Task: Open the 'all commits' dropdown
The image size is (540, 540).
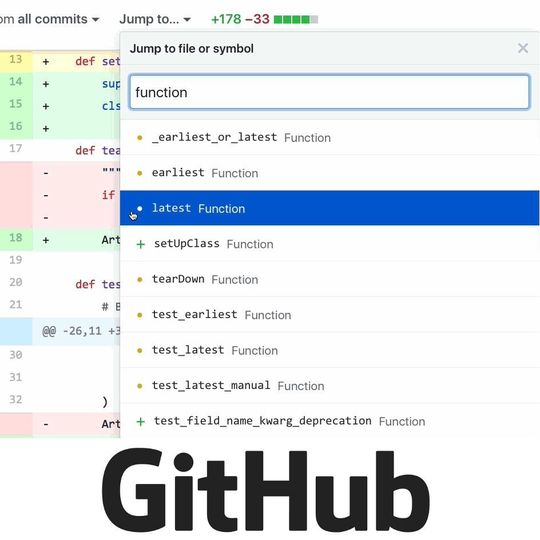Action: pyautogui.click(x=58, y=19)
